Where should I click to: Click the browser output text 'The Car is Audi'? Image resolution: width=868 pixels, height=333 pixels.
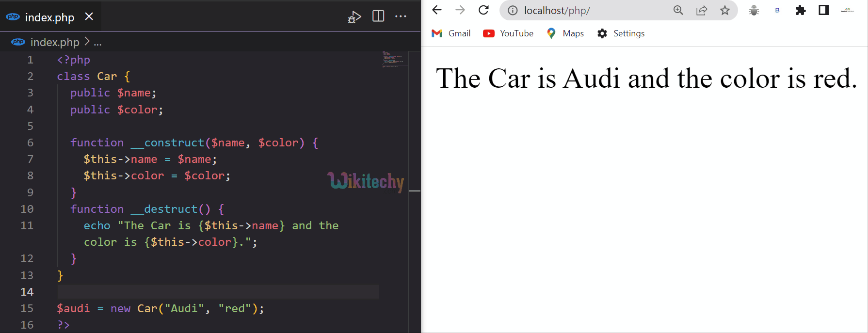pos(528,79)
